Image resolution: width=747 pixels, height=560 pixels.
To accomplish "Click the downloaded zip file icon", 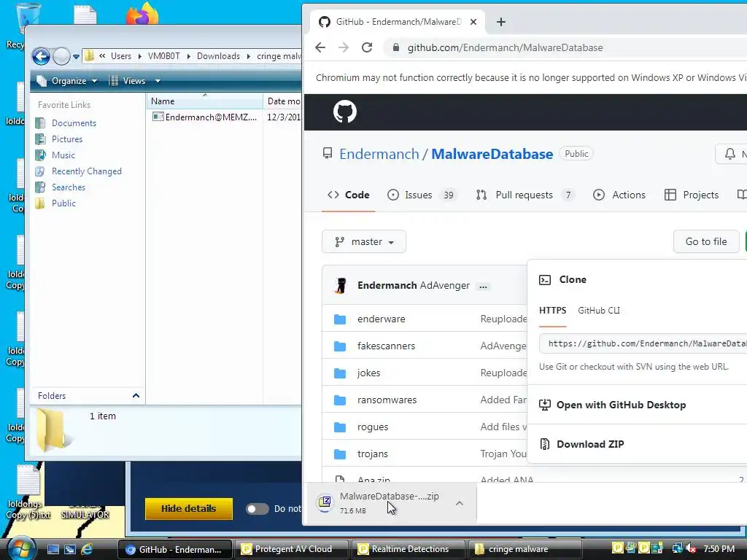I will coord(325,502).
